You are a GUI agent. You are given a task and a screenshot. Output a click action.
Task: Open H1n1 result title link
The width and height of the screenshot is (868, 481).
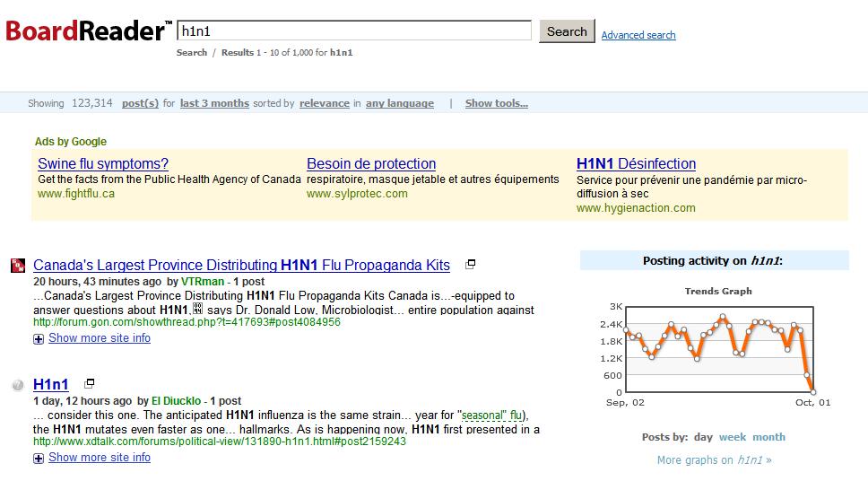point(51,385)
